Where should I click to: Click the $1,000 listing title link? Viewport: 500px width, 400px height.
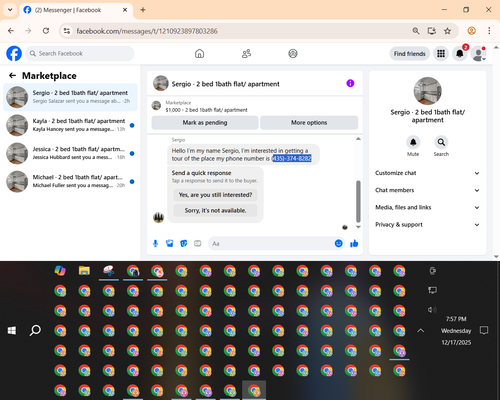pos(206,110)
